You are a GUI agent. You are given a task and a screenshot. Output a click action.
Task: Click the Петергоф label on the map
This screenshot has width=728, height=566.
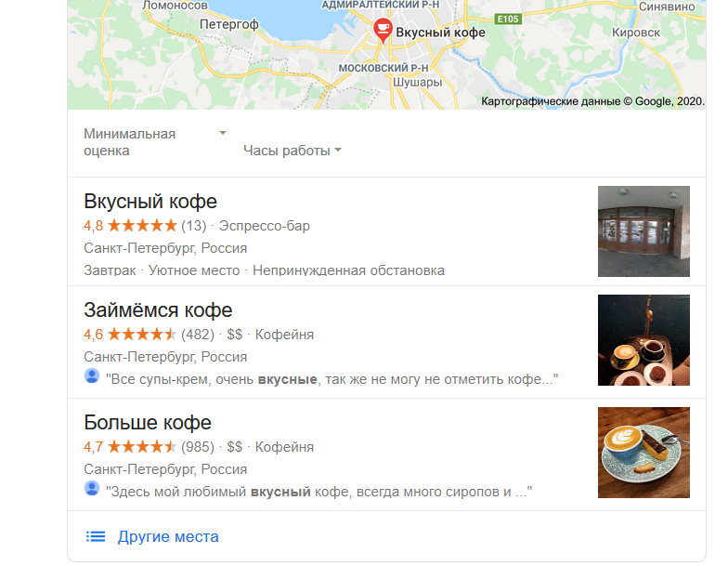(x=228, y=24)
